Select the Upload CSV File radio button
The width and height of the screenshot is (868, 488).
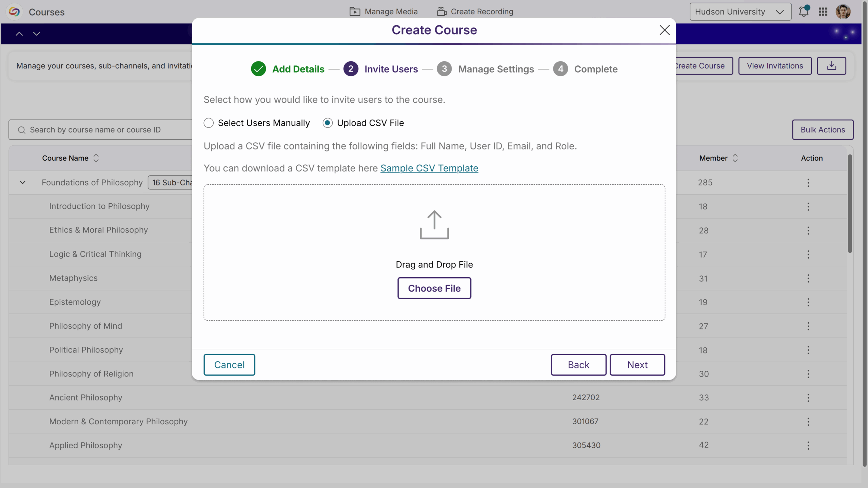(x=328, y=123)
